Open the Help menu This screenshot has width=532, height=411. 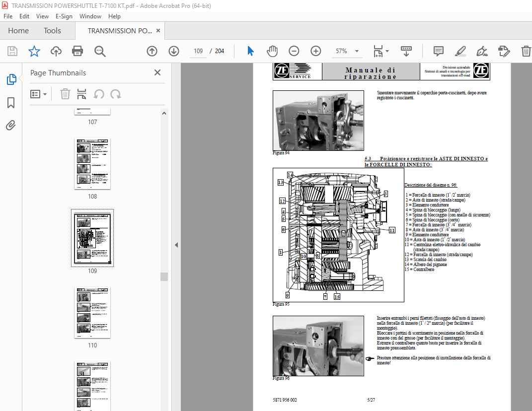[114, 16]
